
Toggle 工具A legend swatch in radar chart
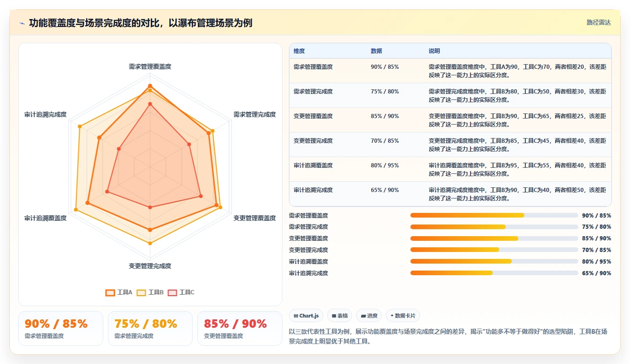point(110,292)
